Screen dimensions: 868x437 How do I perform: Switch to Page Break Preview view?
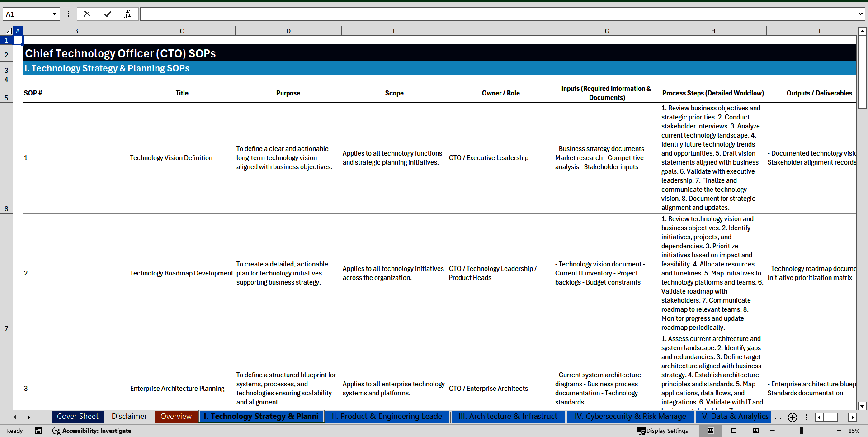coord(756,431)
